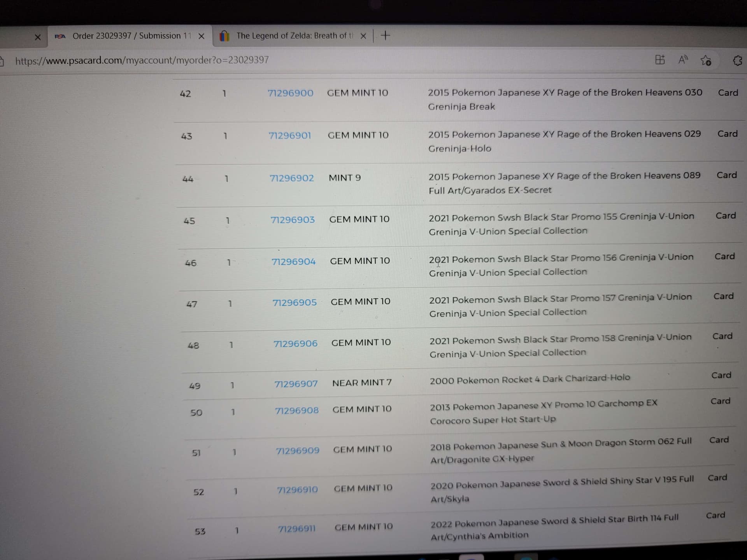Click GEM MINT 10 grade in row 50

coord(362,409)
